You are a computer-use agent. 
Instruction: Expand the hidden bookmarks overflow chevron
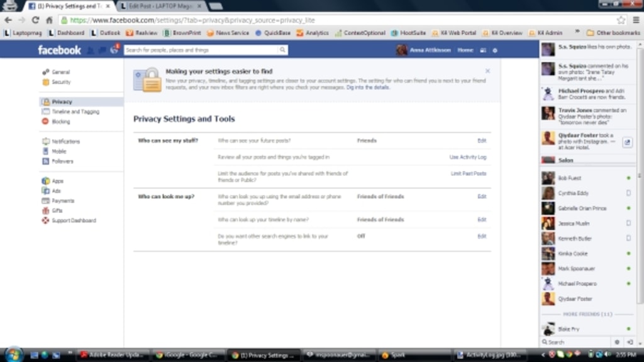577,33
